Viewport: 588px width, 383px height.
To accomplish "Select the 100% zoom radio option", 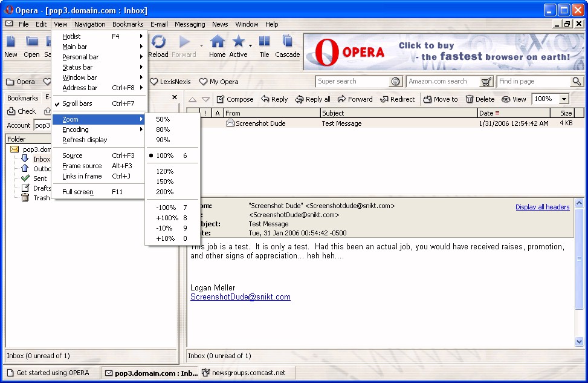I will pyautogui.click(x=164, y=155).
